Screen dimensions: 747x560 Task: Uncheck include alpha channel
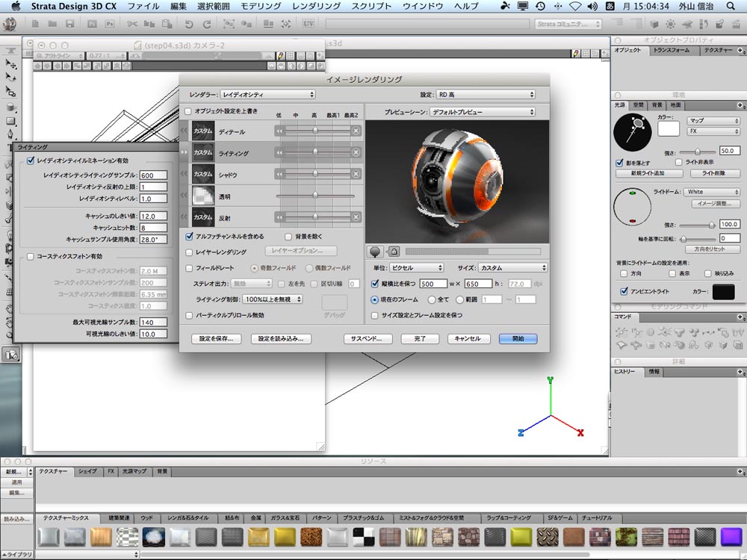[x=189, y=236]
